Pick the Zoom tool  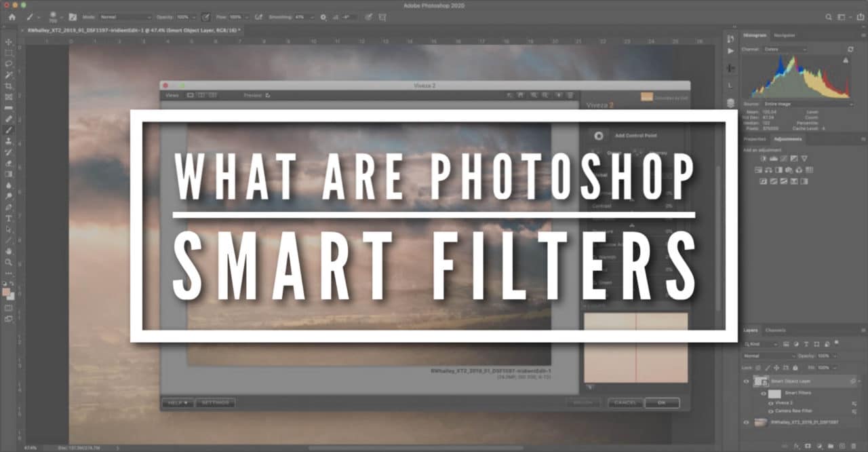[x=9, y=261]
